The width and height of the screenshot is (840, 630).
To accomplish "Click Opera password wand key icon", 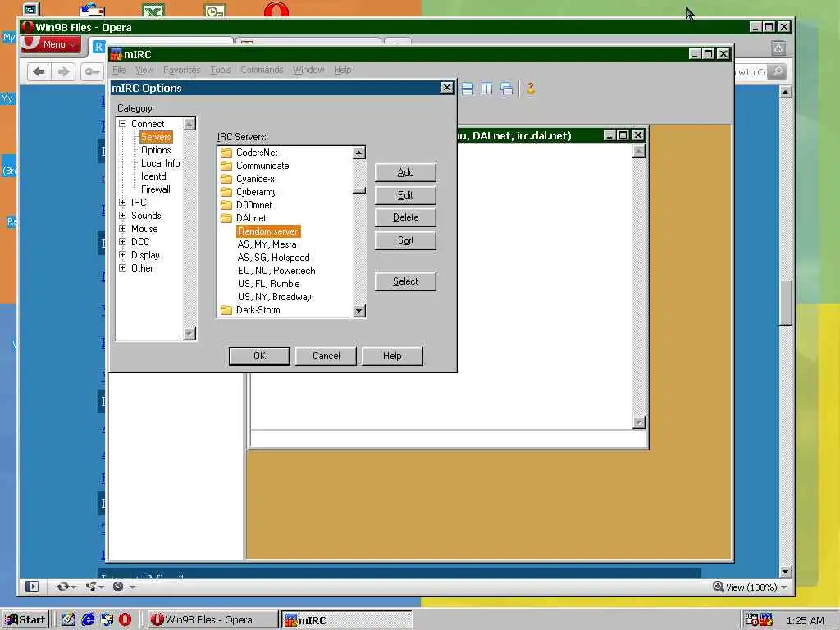I will point(92,72).
